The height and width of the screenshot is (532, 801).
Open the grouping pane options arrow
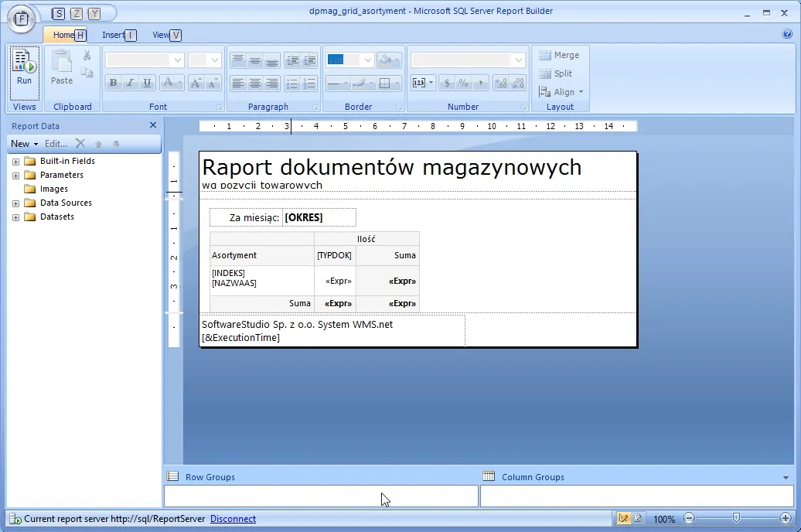click(786, 477)
